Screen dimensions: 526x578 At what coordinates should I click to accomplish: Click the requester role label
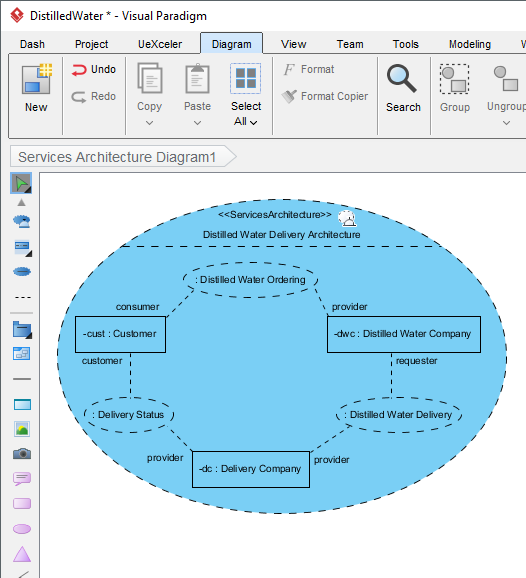417,361
